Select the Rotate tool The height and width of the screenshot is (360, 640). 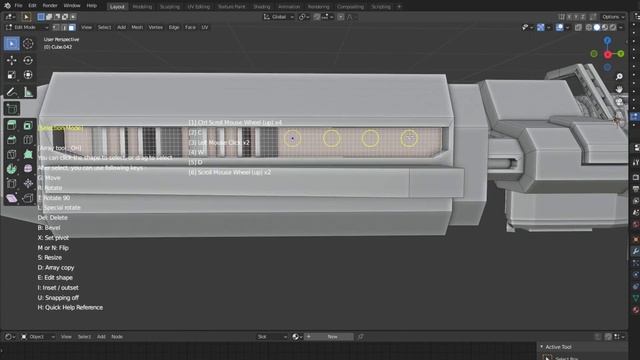point(28,60)
